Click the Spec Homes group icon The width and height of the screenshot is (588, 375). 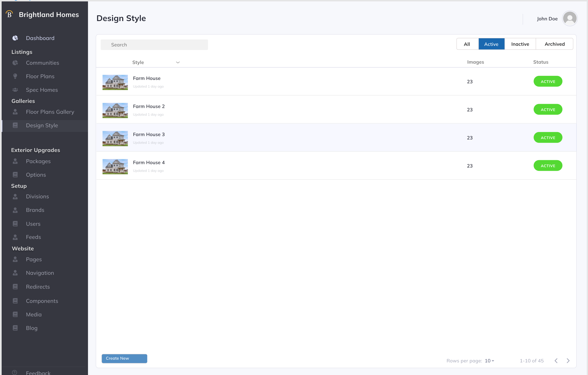tap(15, 90)
